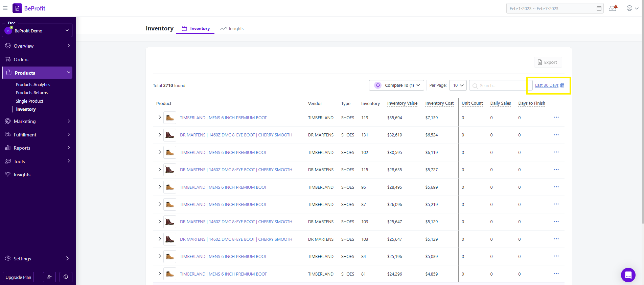Open the chat support bubble

coord(628,275)
